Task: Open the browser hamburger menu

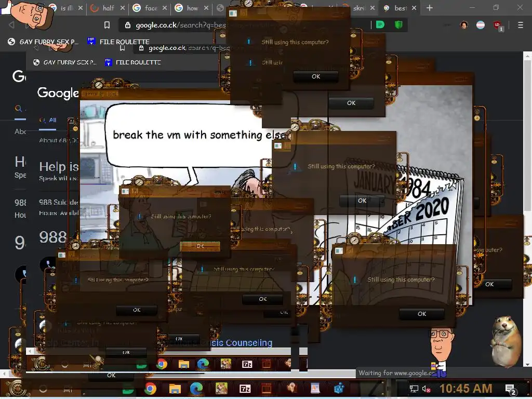Action: [521, 25]
